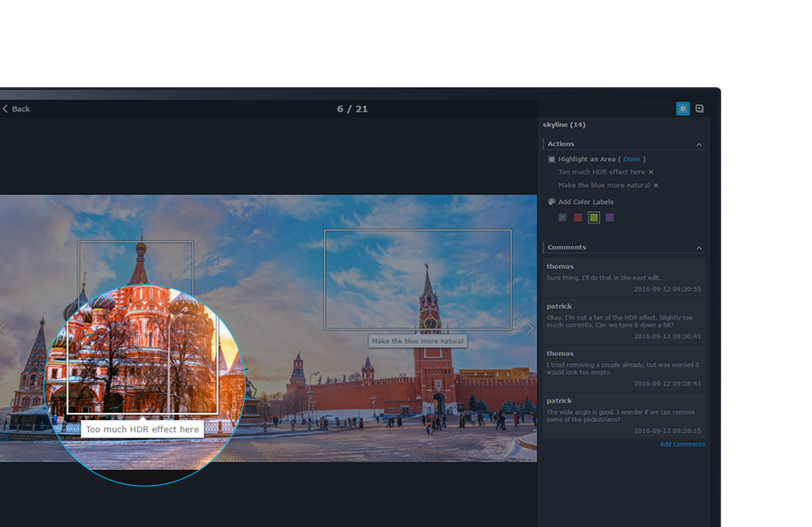Delete the 'Make the blue more natural' highlight
812x527 pixels.
(656, 186)
